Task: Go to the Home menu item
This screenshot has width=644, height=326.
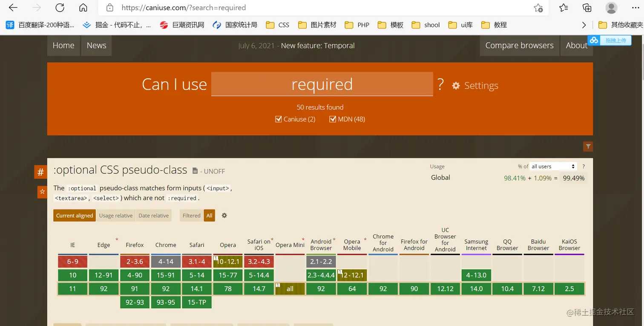Action: tap(63, 46)
